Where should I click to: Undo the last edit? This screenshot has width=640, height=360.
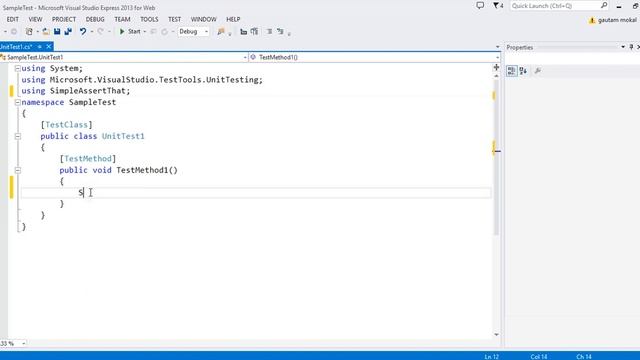(83, 31)
